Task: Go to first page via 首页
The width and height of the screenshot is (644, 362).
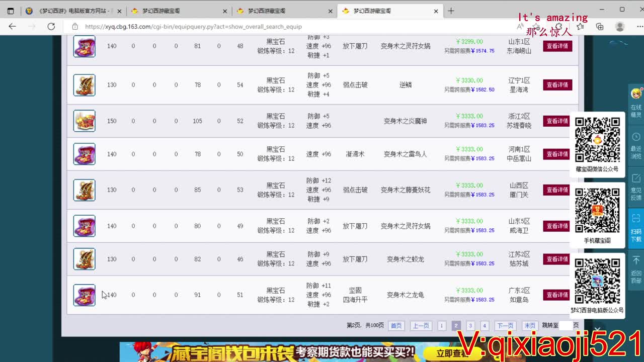Action: (x=396, y=326)
